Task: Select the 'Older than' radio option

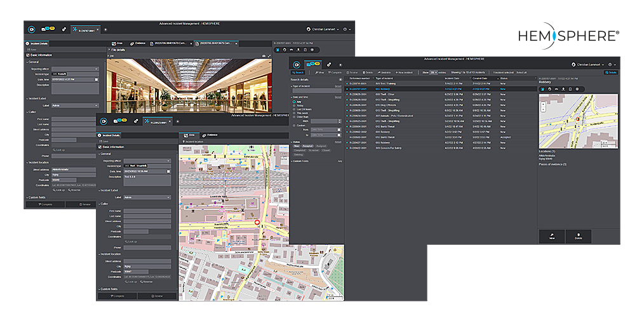Action: coord(294,116)
